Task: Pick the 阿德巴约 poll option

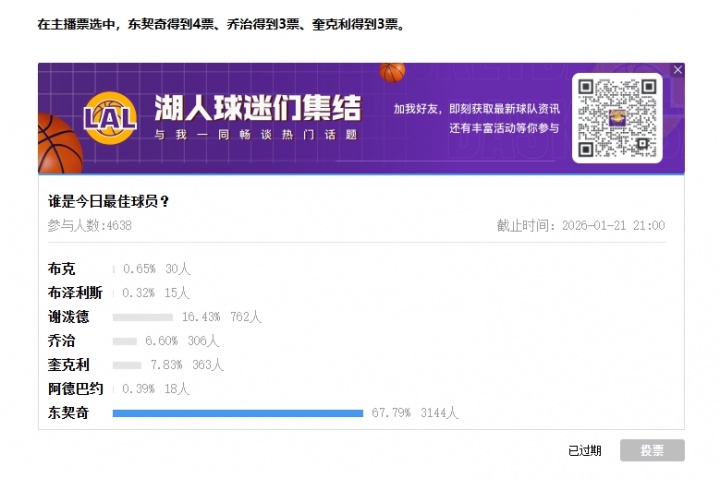Action: [75, 389]
